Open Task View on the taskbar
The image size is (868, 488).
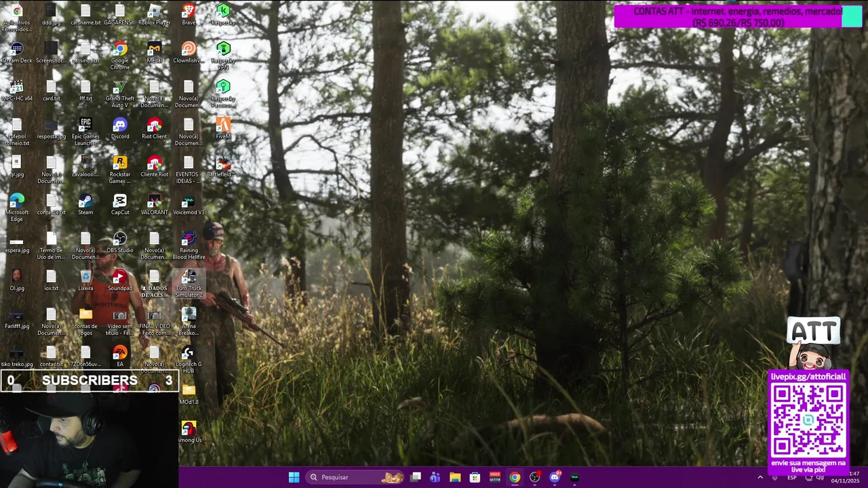coord(416,477)
